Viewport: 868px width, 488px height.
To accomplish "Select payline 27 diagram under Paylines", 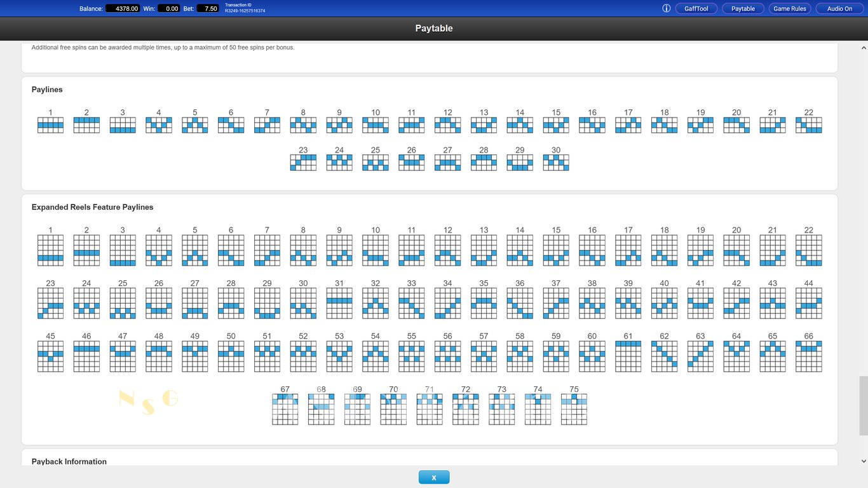I will (x=447, y=163).
